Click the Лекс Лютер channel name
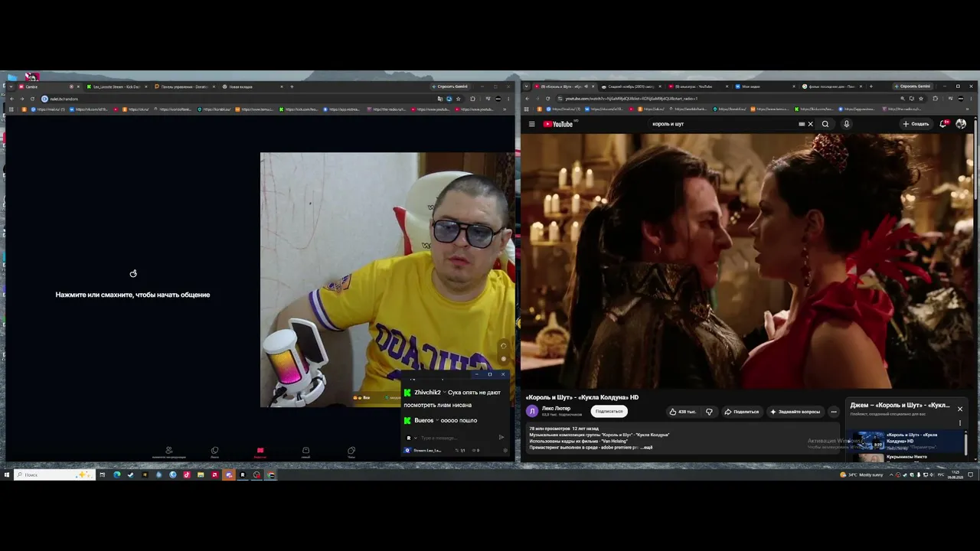This screenshot has width=980, height=551. (x=556, y=409)
